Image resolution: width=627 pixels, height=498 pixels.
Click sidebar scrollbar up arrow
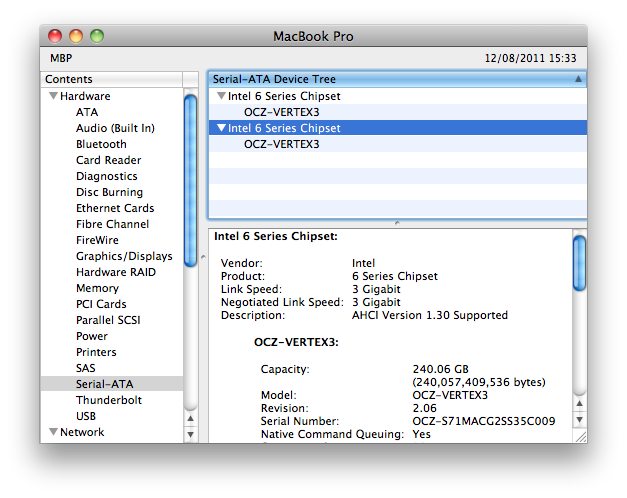(191, 419)
